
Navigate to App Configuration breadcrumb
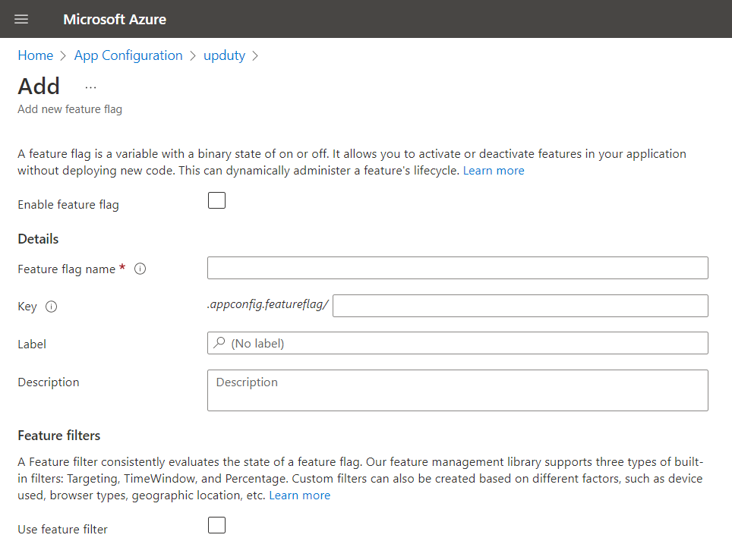pos(128,55)
